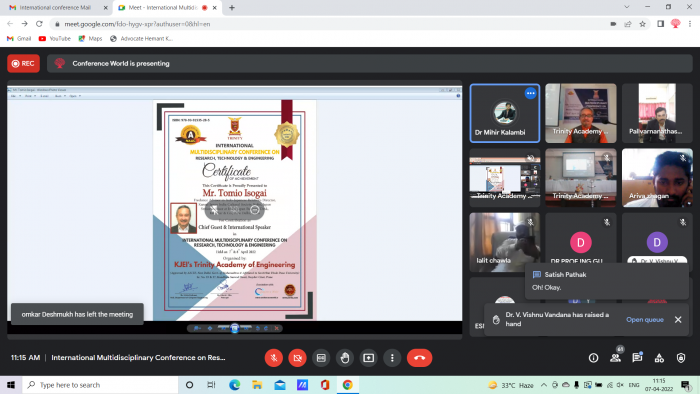Screen dimensions: 700x394
Task: Open options on Dr Mihir Kalambi tile
Action: click(x=530, y=93)
